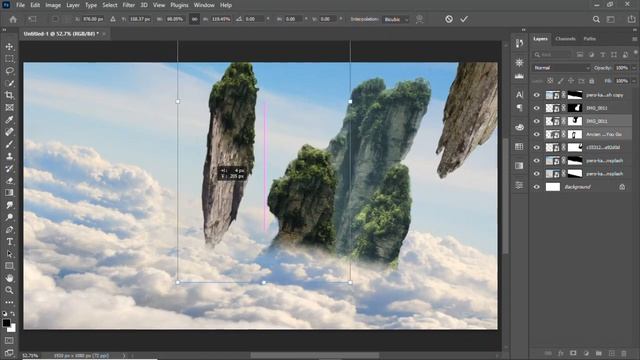
Task: Select the Horizontal Type tool
Action: coord(9,242)
